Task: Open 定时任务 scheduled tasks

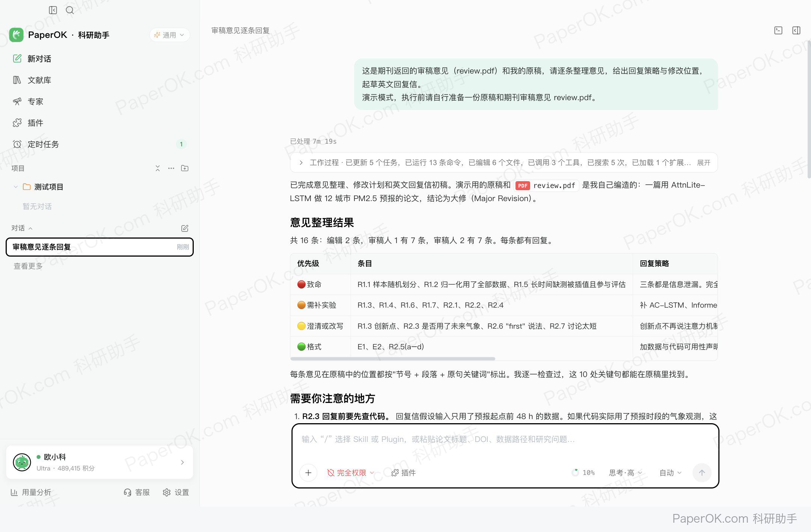Action: click(99, 144)
